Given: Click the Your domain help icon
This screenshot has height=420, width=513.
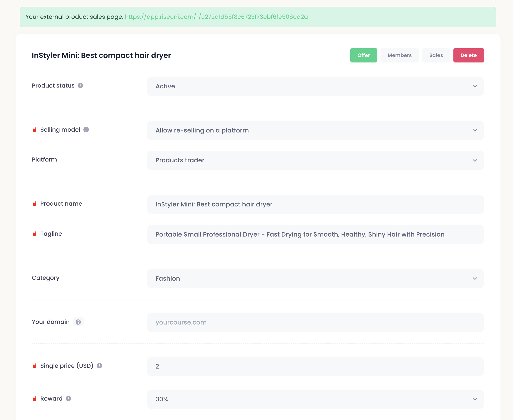Looking at the screenshot, I should tap(78, 322).
